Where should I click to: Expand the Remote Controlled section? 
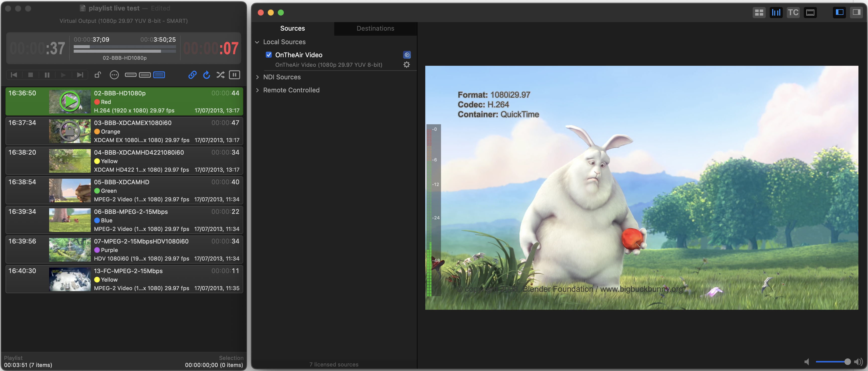pyautogui.click(x=257, y=90)
